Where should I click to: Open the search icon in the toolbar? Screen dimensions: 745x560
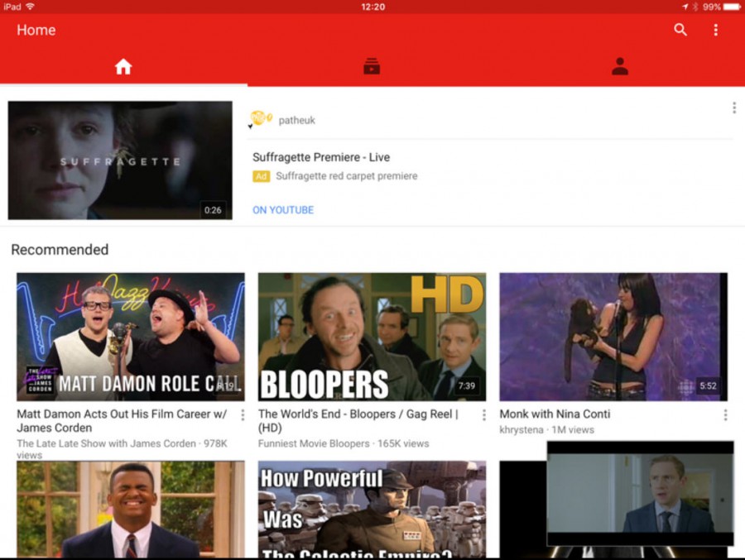tap(680, 30)
